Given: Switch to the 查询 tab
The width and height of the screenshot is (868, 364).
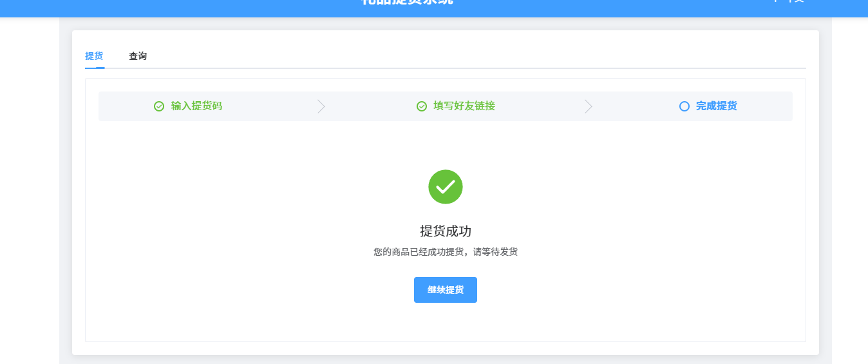Looking at the screenshot, I should click(x=138, y=56).
